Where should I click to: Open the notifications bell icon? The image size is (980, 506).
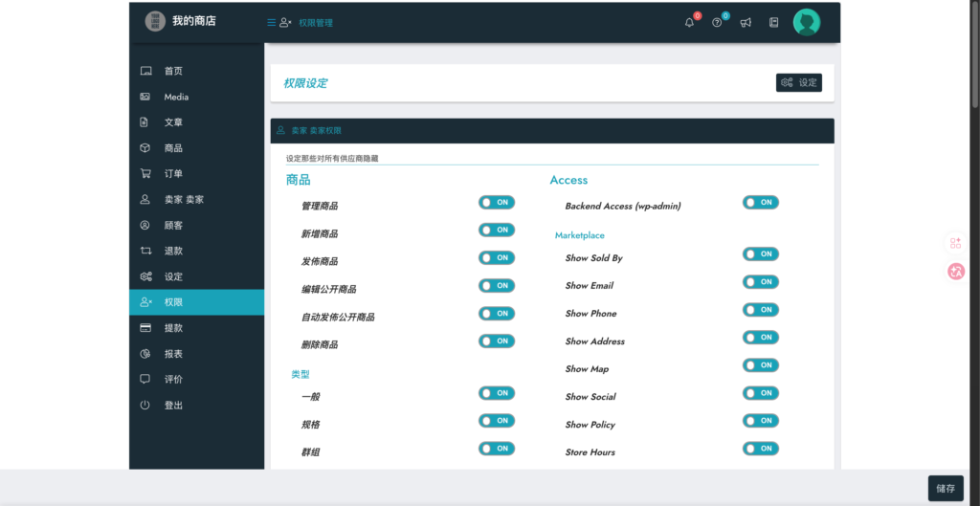689,23
